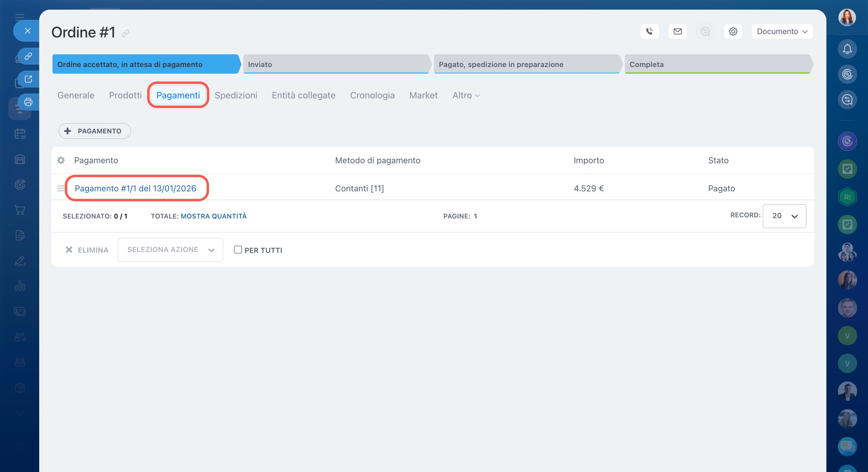The width and height of the screenshot is (868, 472).
Task: Expand the Documento dropdown
Action: point(782,31)
